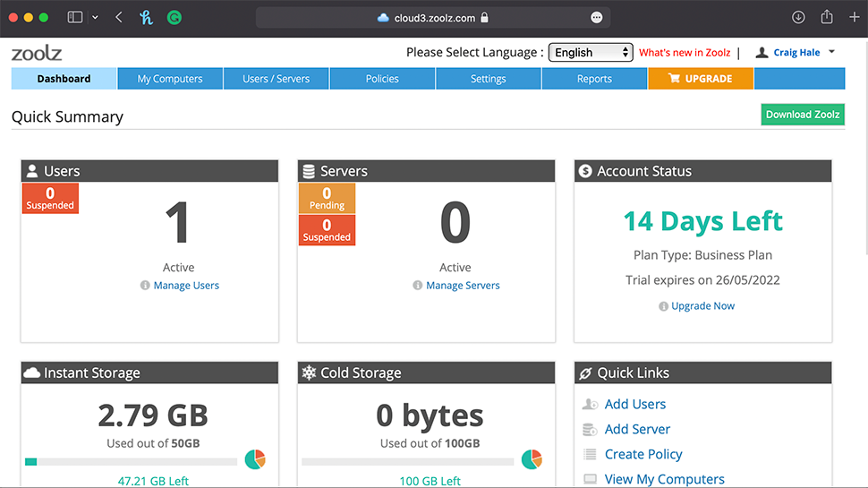Click the '47.21 GB Left' text

(x=153, y=481)
